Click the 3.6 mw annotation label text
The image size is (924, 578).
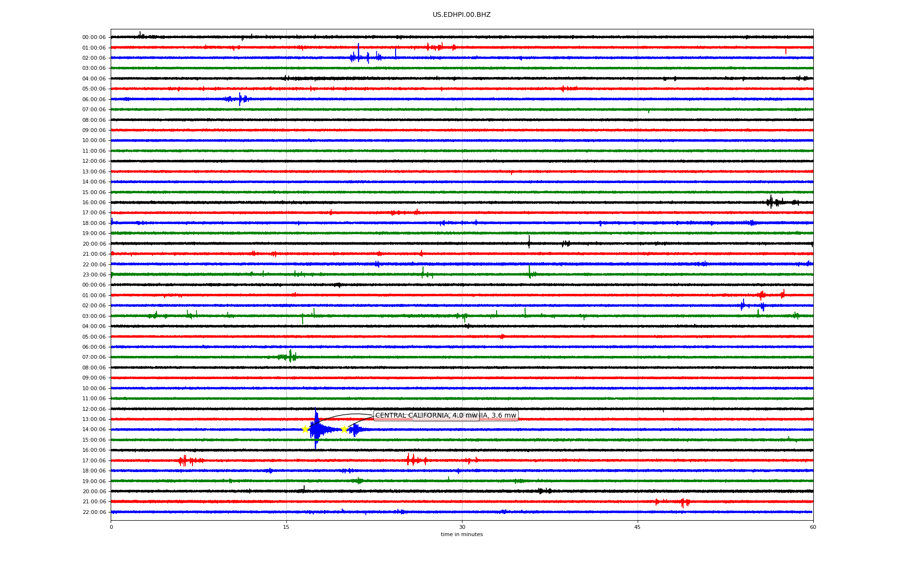tap(503, 415)
